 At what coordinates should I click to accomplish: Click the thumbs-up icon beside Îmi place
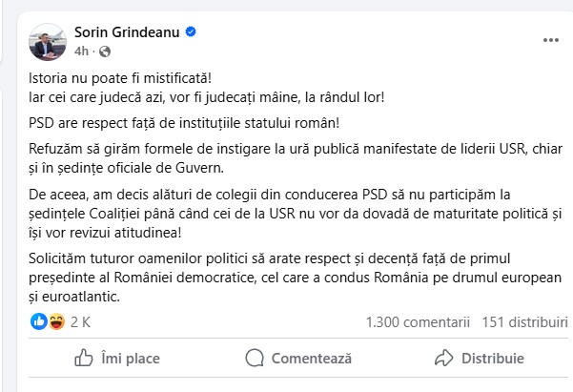(83, 359)
